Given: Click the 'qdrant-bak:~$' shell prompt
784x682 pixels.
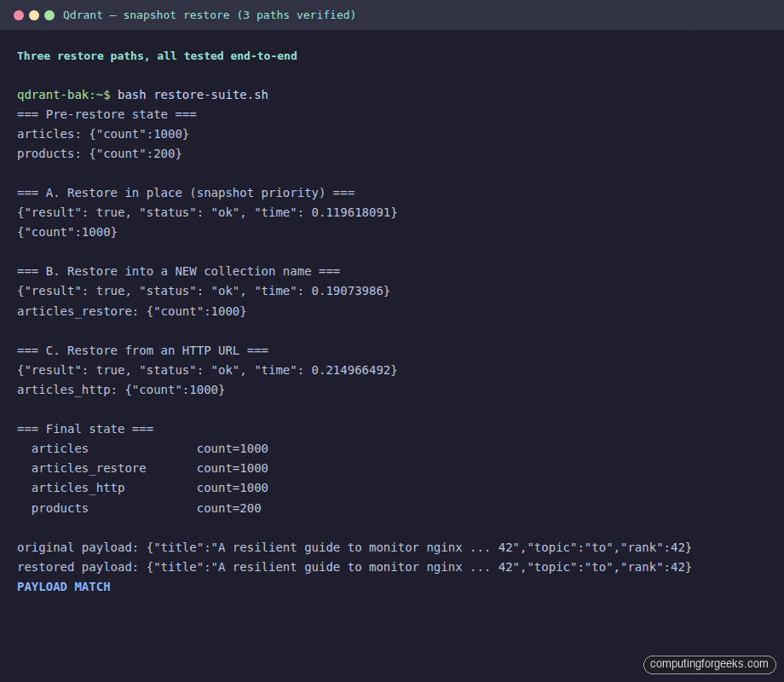Looking at the screenshot, I should (64, 95).
